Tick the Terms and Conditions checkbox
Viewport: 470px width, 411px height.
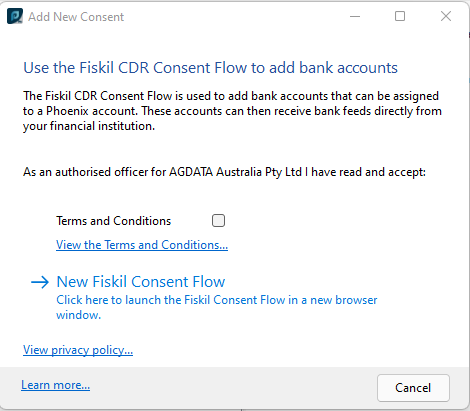point(218,221)
